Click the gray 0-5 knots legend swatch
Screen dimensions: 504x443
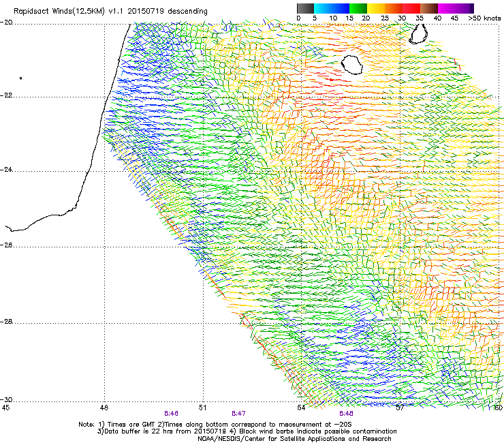pos(305,8)
